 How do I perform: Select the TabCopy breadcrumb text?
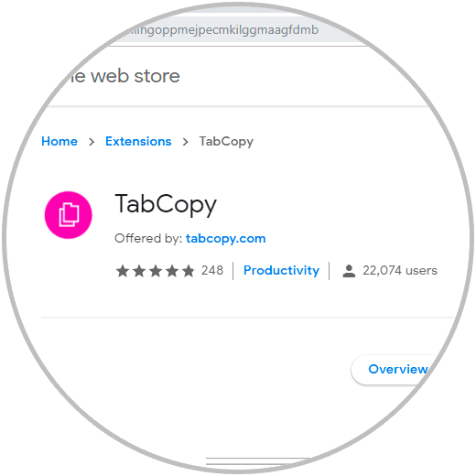tap(226, 142)
